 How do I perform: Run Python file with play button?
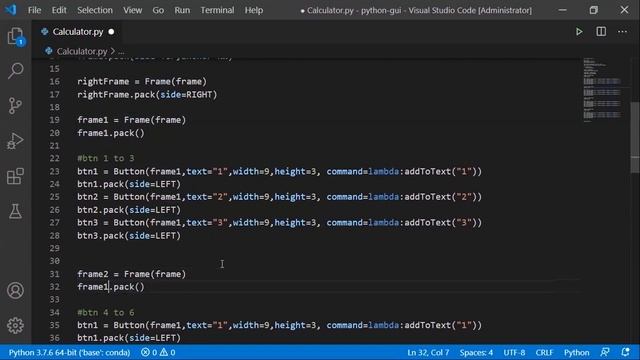tap(579, 32)
